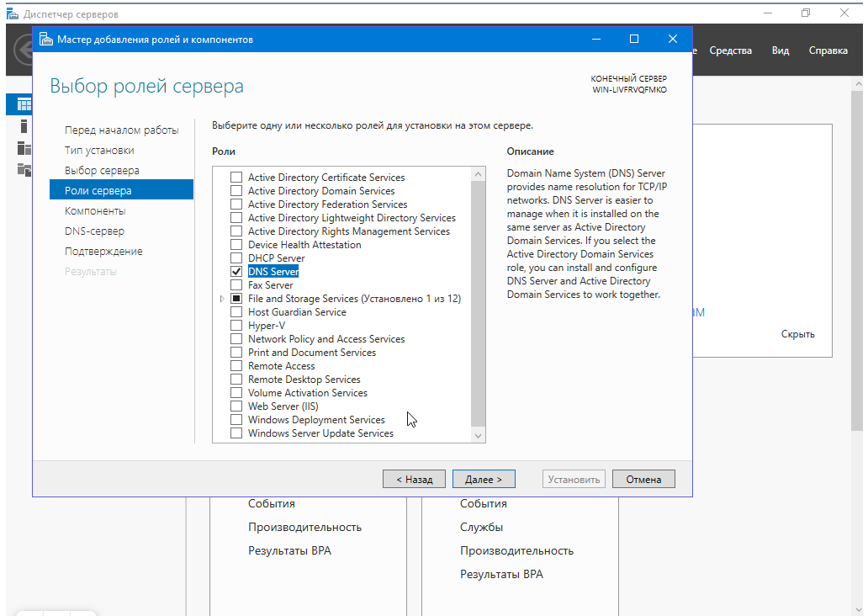Screen dimensions: 868x616
Task: Click roles list scroll down arrow
Action: (479, 436)
